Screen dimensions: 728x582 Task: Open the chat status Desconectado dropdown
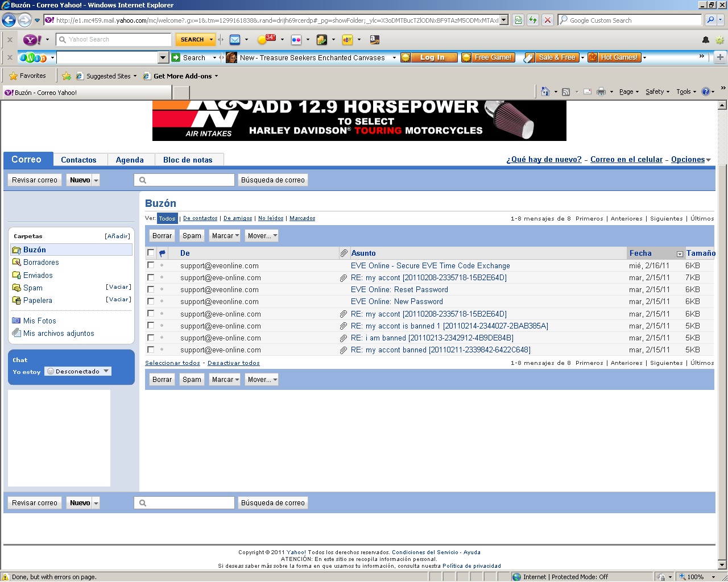[x=106, y=371]
